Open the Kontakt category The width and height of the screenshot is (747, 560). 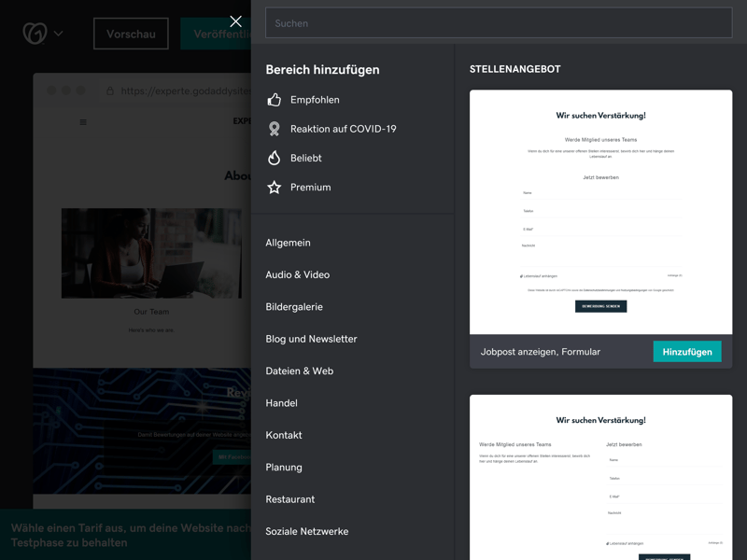[284, 435]
